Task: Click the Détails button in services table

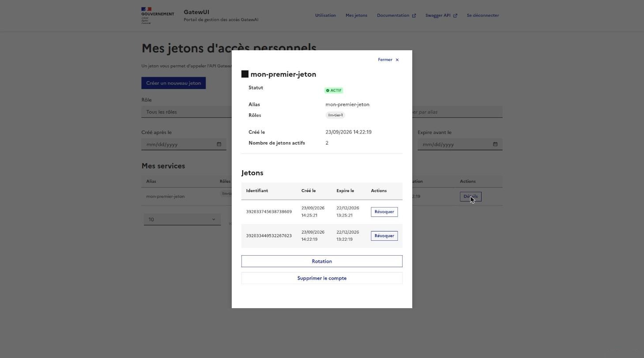Action: pos(471,197)
